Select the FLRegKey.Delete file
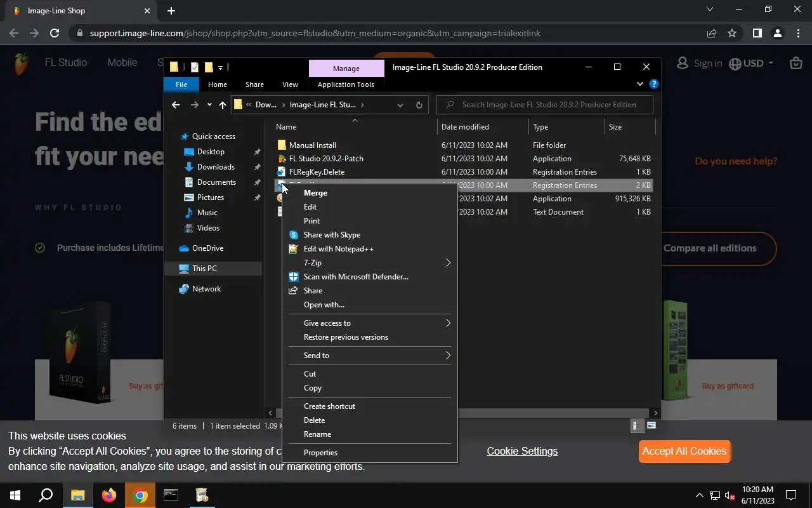Screen dimensions: 812x508 [317, 172]
